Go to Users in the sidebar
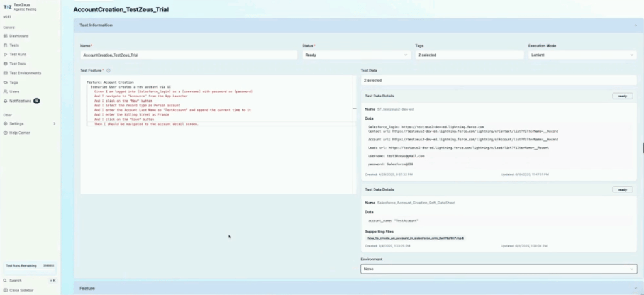 [14, 92]
